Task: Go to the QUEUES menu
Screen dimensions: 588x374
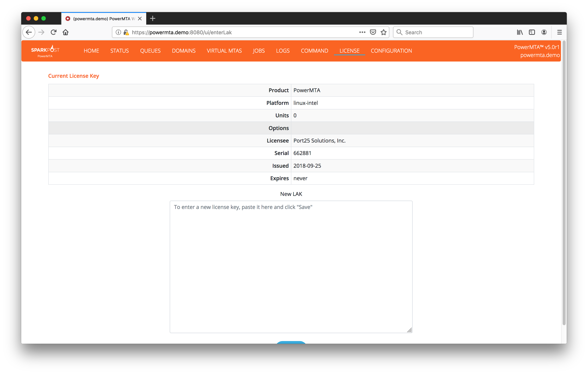Action: tap(150, 51)
